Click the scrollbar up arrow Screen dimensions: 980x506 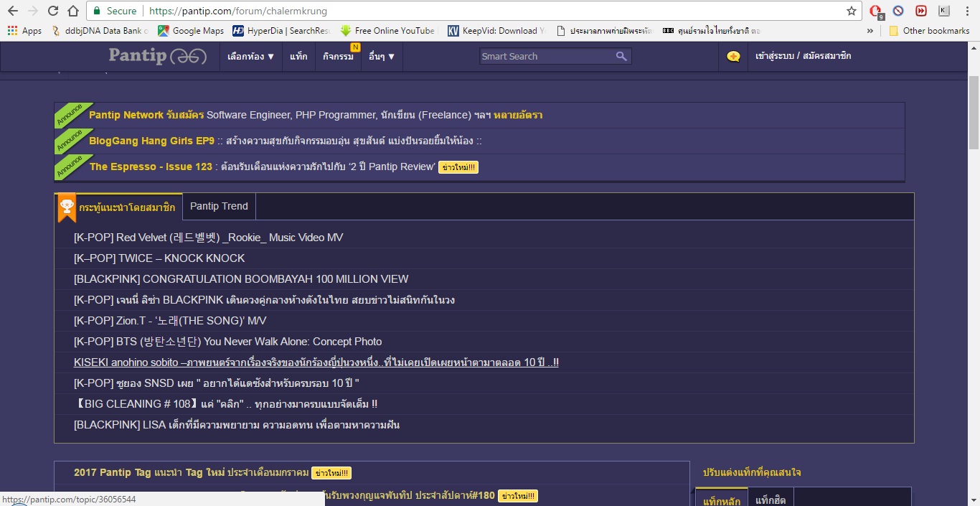click(x=974, y=47)
